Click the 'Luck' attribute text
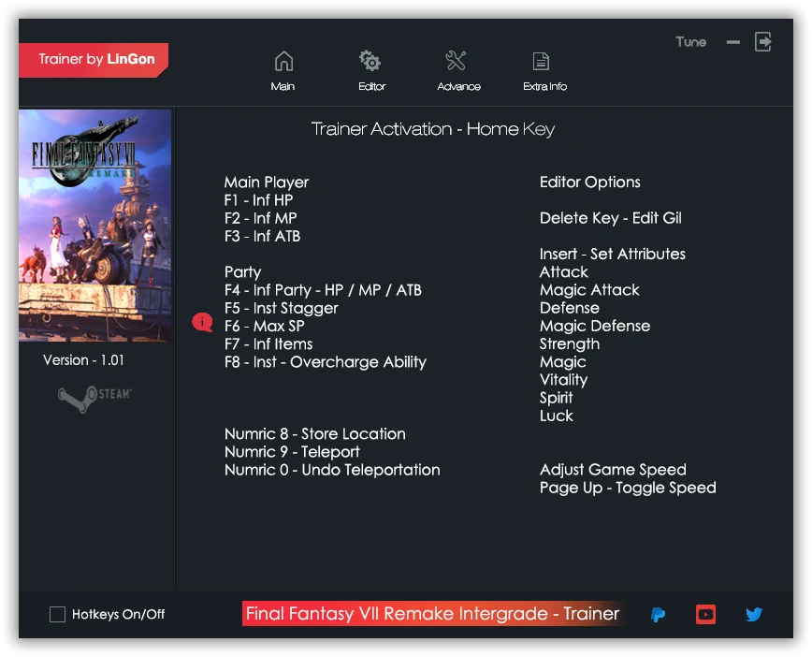The width and height of the screenshot is (812, 657). coord(557,416)
